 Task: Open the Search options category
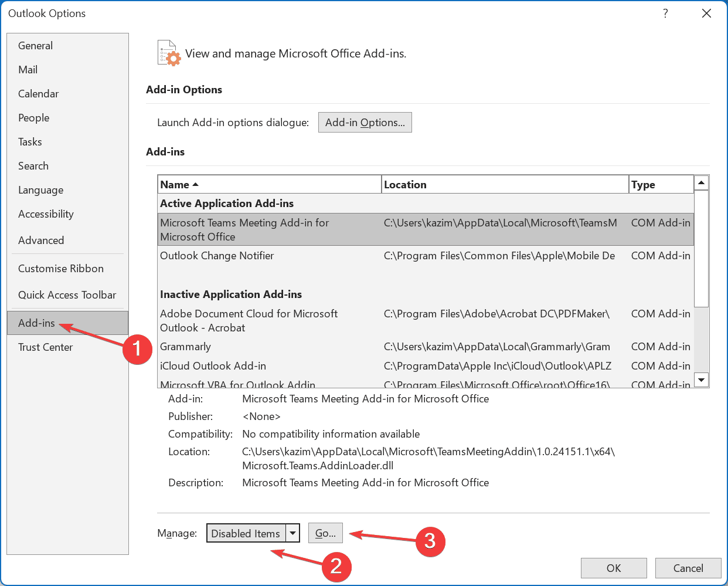pyautogui.click(x=67, y=166)
